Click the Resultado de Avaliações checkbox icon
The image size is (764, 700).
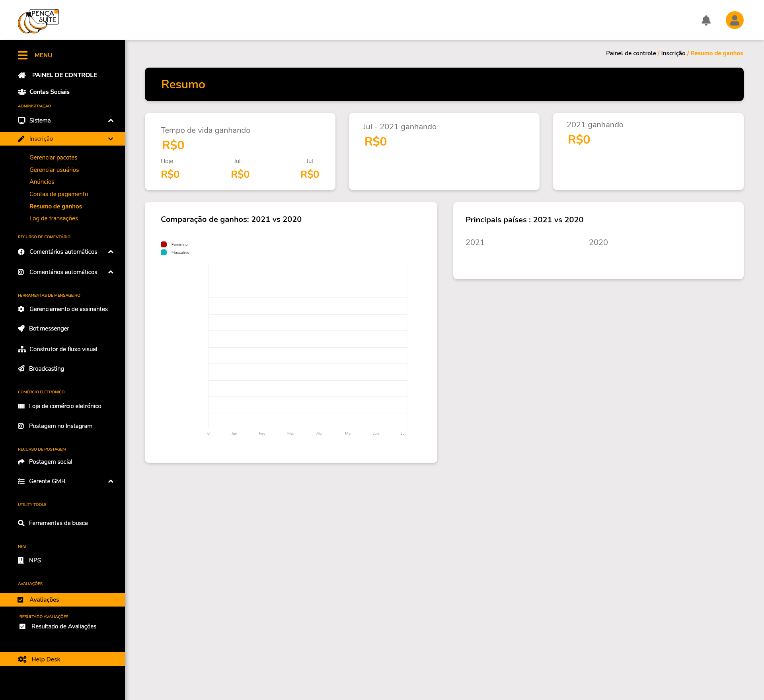[x=23, y=626]
